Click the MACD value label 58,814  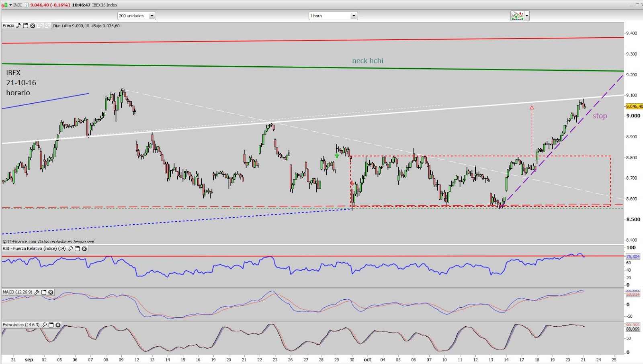pos(633,294)
